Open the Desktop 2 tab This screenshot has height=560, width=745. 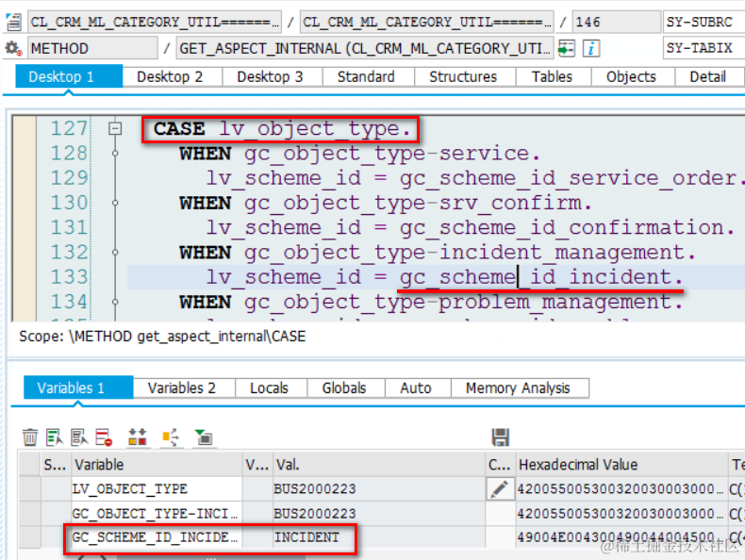(170, 76)
